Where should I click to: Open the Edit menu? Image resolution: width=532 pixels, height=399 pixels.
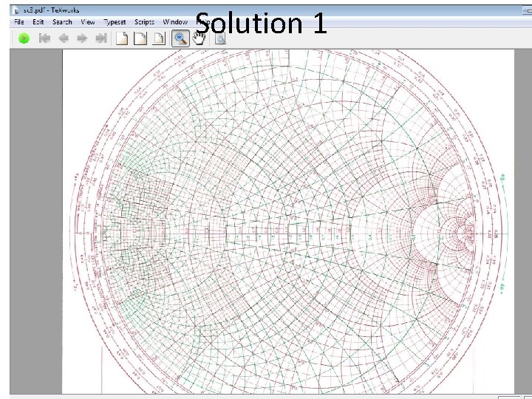pos(38,22)
